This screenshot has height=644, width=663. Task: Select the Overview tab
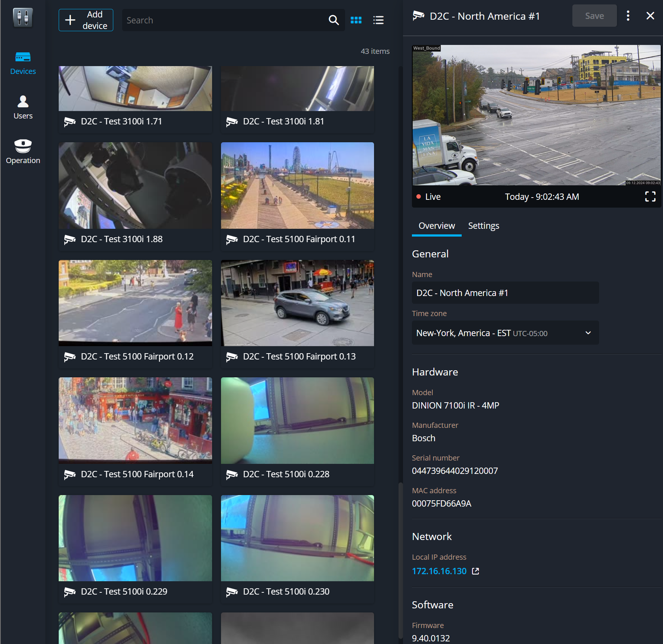point(436,226)
